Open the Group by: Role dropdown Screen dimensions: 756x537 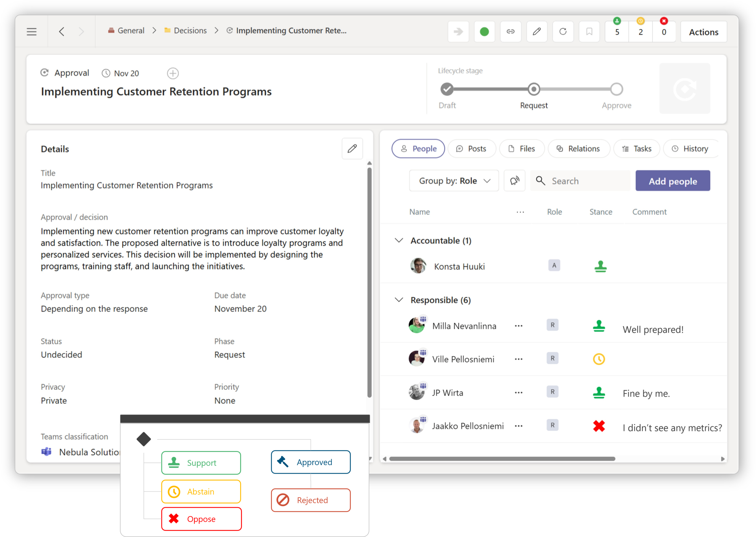(454, 181)
